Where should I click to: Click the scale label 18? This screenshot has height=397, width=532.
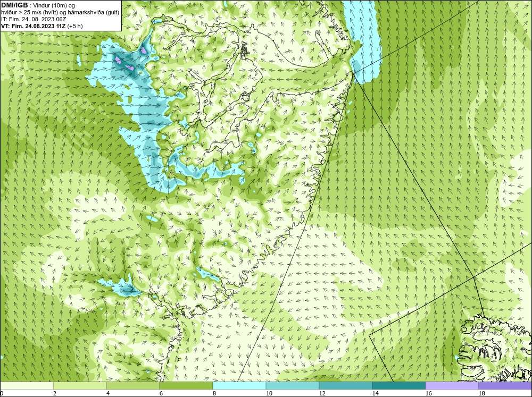tap(481, 393)
